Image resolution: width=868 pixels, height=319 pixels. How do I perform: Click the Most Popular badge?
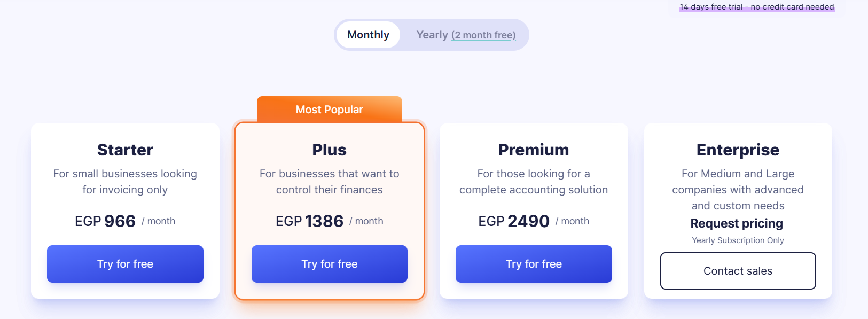click(329, 110)
